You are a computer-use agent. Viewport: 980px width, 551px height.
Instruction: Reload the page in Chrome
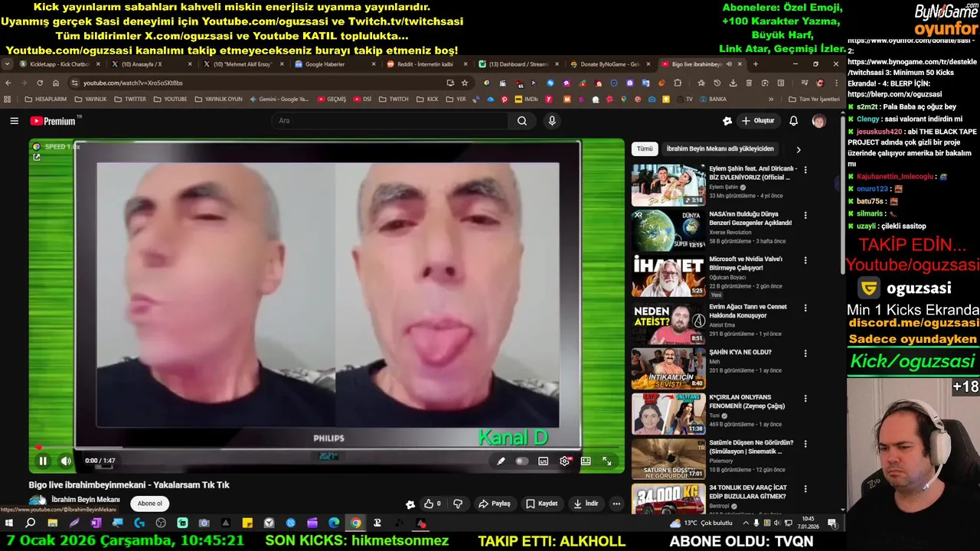(x=40, y=83)
